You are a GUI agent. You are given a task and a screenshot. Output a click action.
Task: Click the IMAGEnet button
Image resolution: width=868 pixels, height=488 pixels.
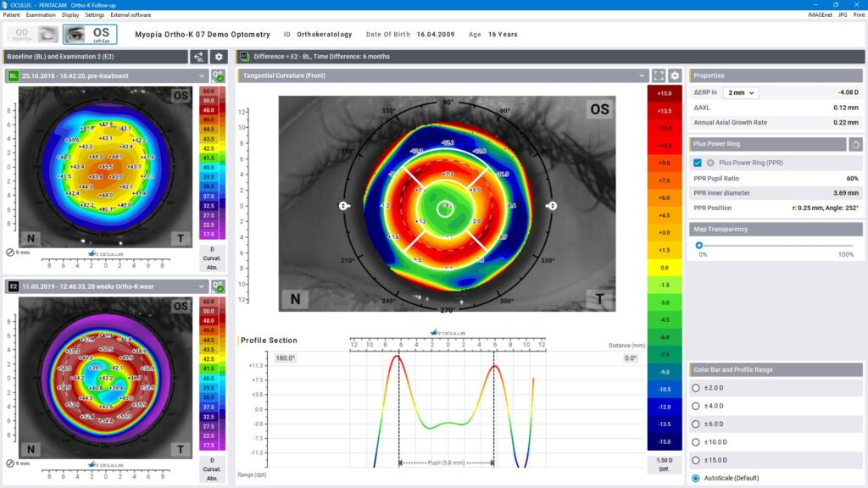(x=820, y=15)
